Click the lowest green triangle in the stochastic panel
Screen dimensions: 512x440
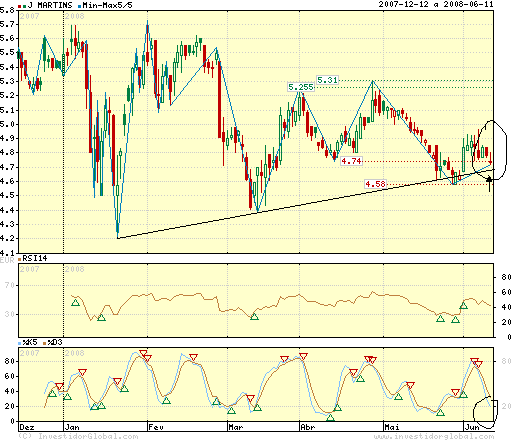[330, 418]
